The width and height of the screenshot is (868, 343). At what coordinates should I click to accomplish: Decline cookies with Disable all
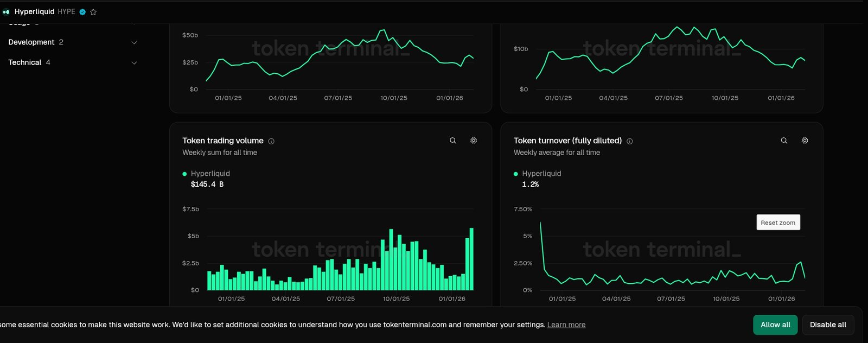click(828, 325)
